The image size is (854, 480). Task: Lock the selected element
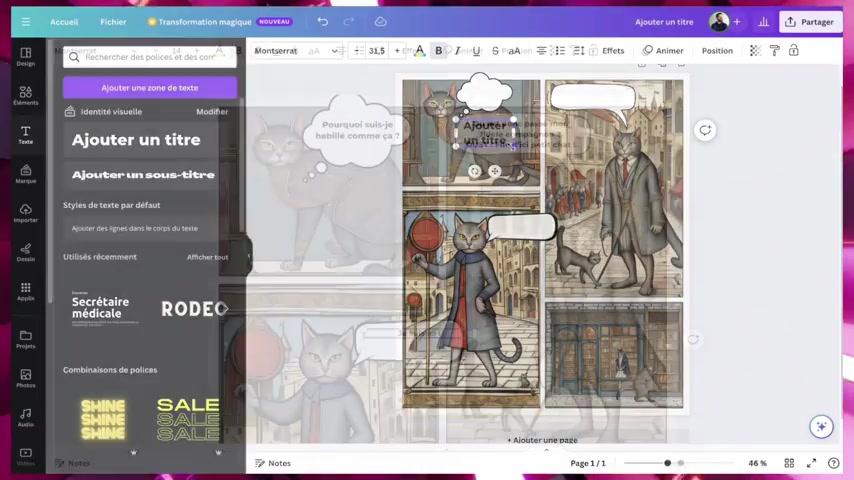794,51
